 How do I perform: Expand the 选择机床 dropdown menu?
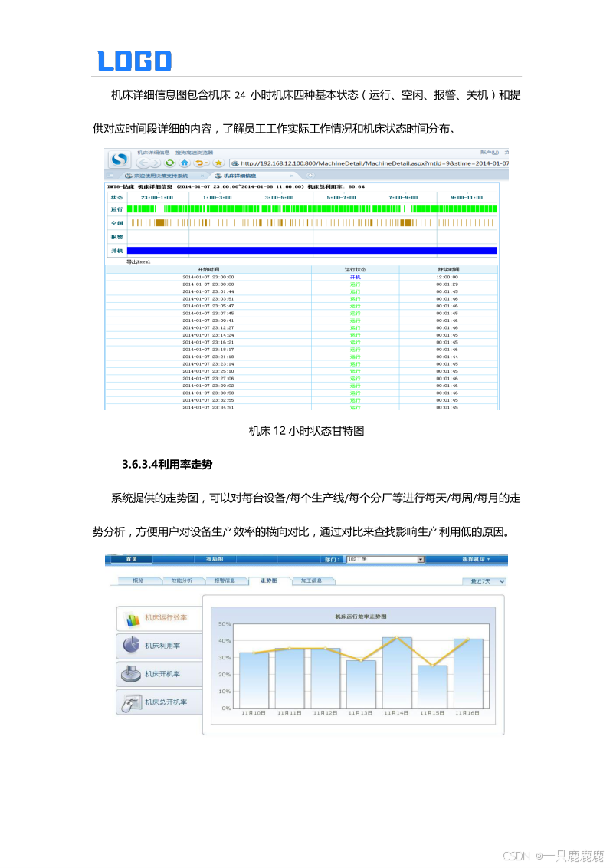click(x=476, y=560)
